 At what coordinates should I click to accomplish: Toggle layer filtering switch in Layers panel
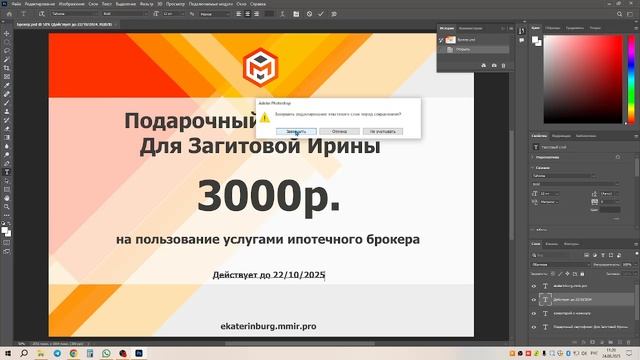pyautogui.click(x=636, y=254)
